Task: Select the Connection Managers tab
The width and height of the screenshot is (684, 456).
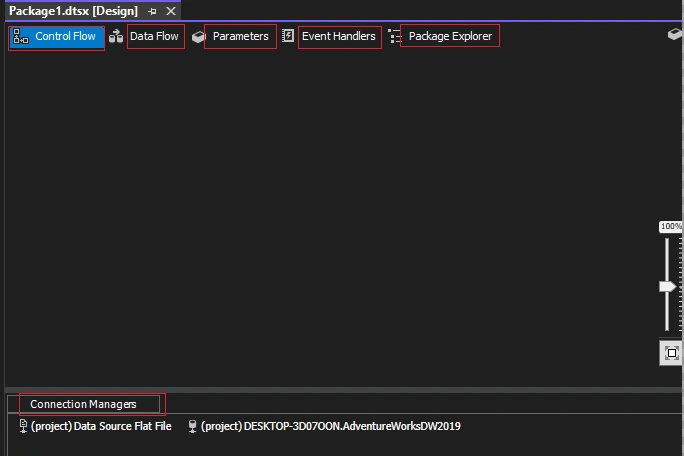Action: coord(83,404)
